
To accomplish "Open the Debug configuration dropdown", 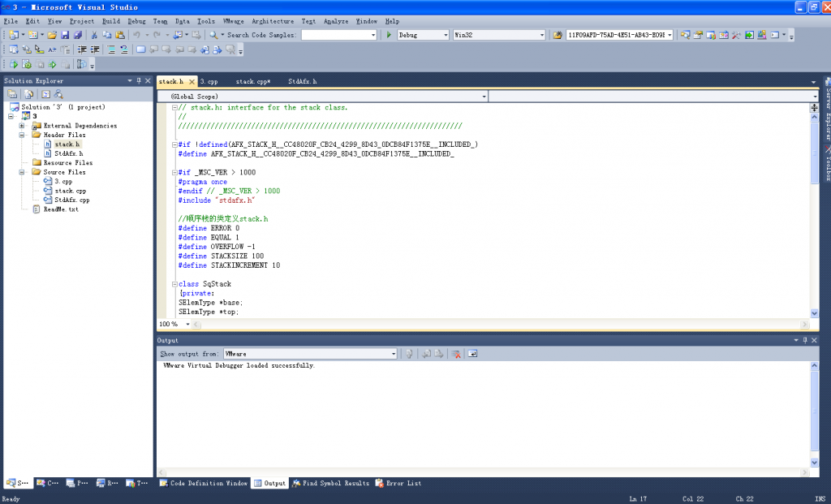I will click(x=444, y=35).
